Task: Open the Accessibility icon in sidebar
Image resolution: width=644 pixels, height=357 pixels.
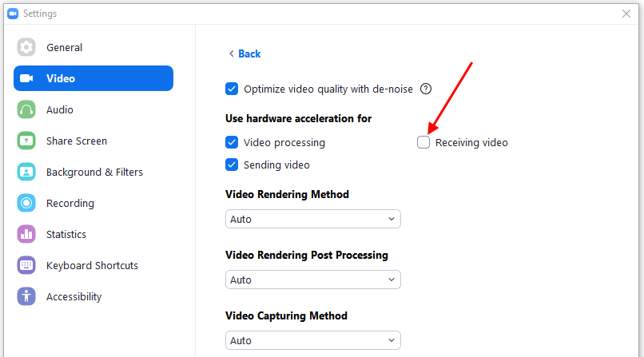Action: pos(26,296)
